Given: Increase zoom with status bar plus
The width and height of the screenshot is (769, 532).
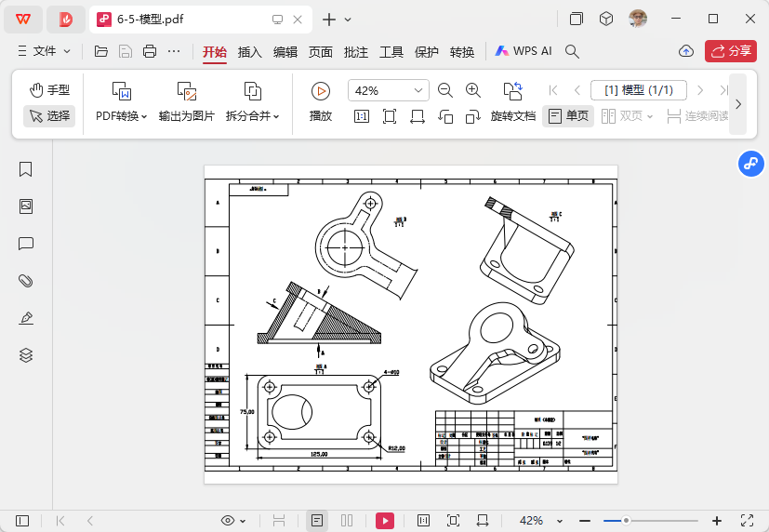Looking at the screenshot, I should pyautogui.click(x=717, y=520).
